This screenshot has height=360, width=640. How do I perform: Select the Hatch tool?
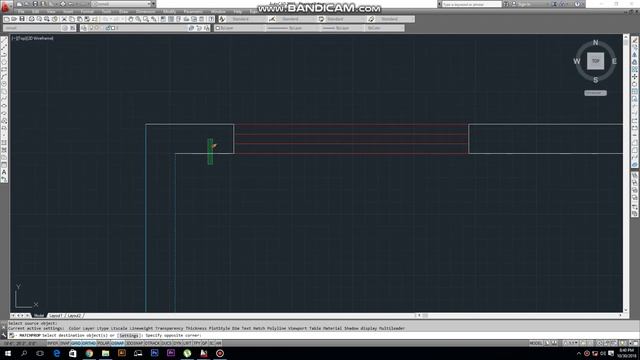pyautogui.click(x=4, y=143)
